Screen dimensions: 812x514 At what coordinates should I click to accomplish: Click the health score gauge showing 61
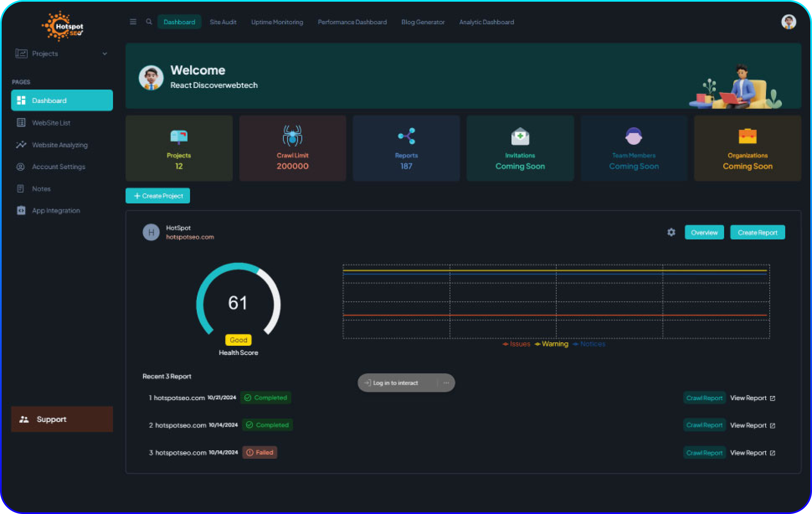click(238, 299)
